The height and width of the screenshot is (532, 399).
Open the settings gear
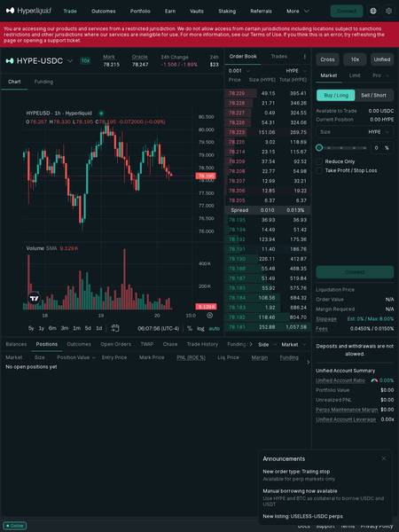click(389, 11)
